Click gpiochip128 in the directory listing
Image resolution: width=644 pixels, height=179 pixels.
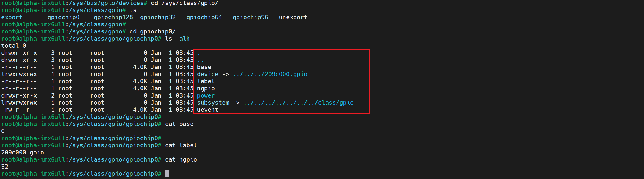click(x=113, y=17)
